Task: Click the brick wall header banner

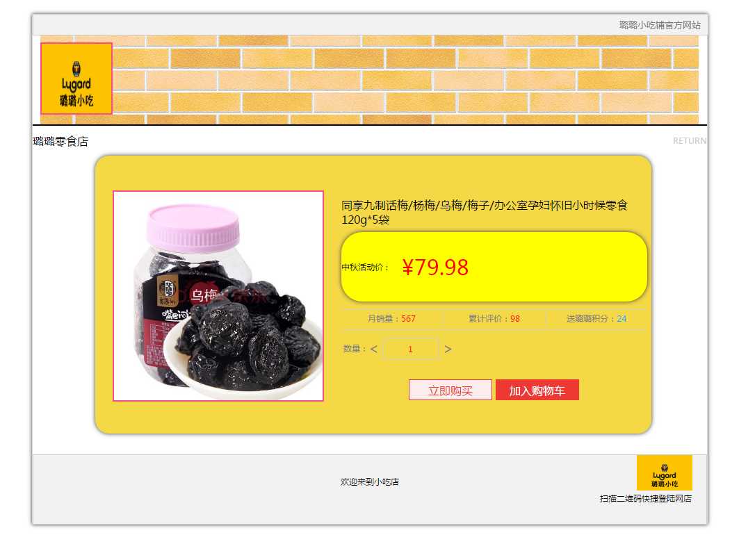Action: pyautogui.click(x=405, y=80)
